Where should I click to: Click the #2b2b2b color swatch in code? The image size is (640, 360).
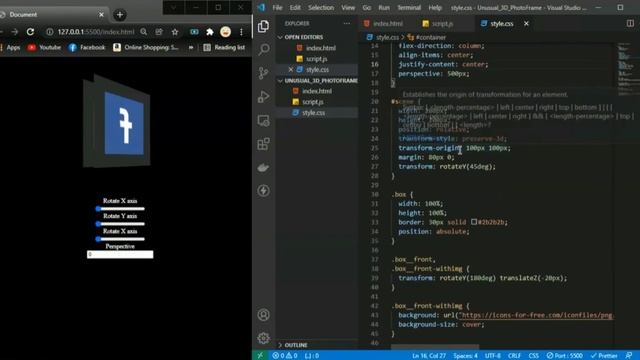click(x=474, y=222)
